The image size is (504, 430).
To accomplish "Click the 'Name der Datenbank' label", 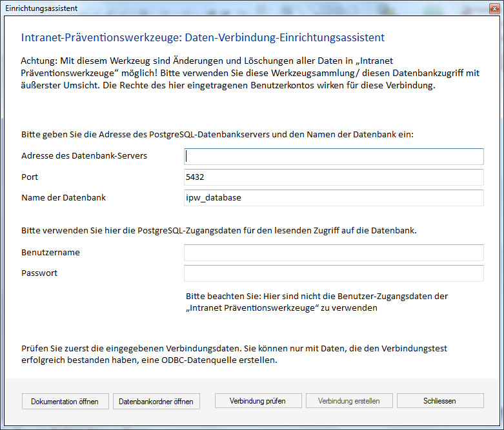I will (x=63, y=197).
